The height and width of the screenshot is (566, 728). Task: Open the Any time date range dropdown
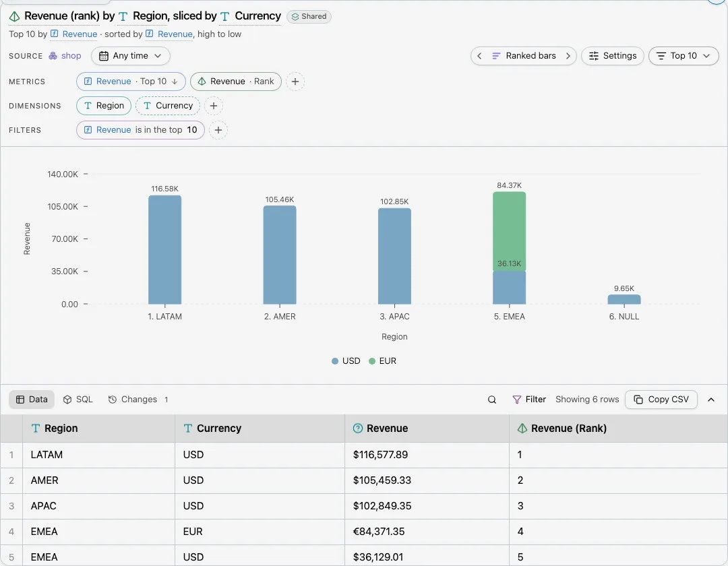click(x=131, y=56)
